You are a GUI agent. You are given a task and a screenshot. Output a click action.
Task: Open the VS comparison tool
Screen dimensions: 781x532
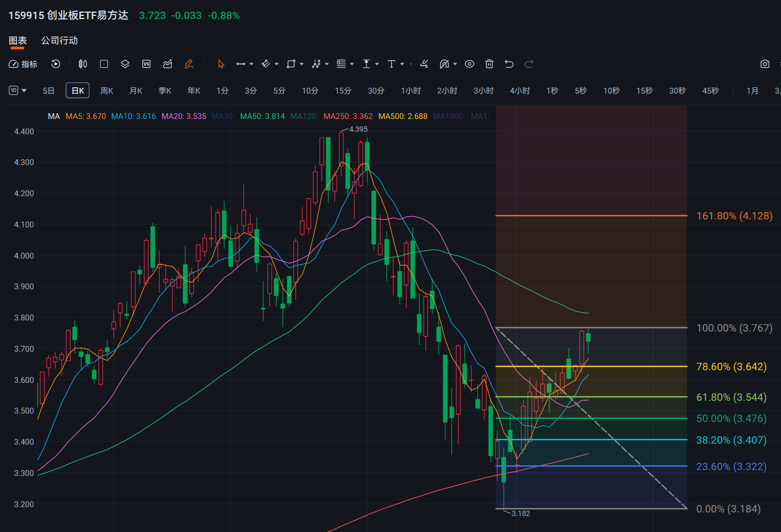(x=146, y=64)
